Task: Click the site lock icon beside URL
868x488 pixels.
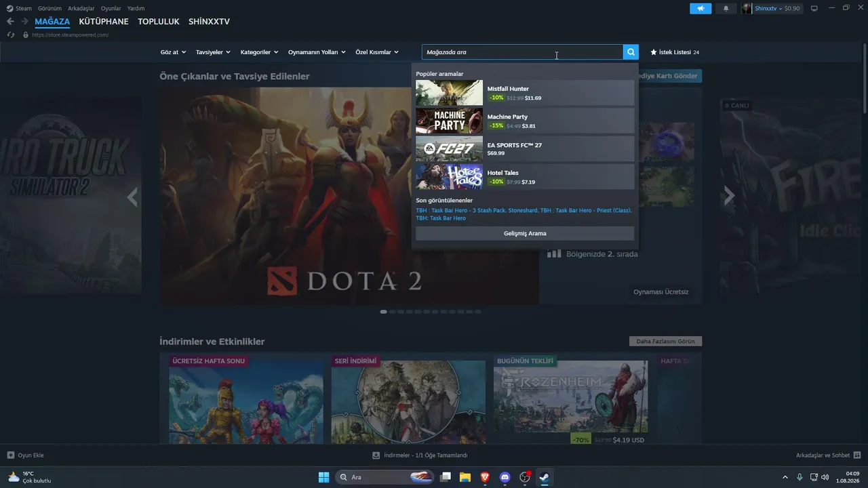Action: (x=26, y=35)
